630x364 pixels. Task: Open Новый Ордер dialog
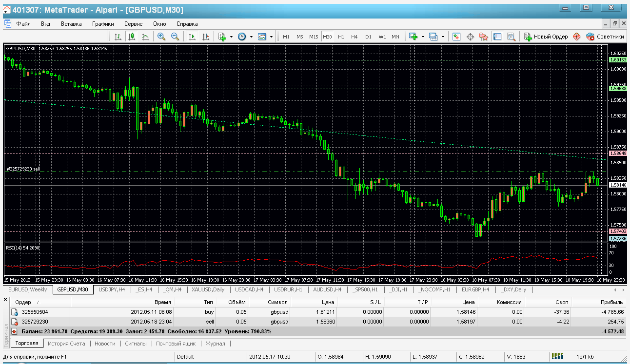pos(546,37)
